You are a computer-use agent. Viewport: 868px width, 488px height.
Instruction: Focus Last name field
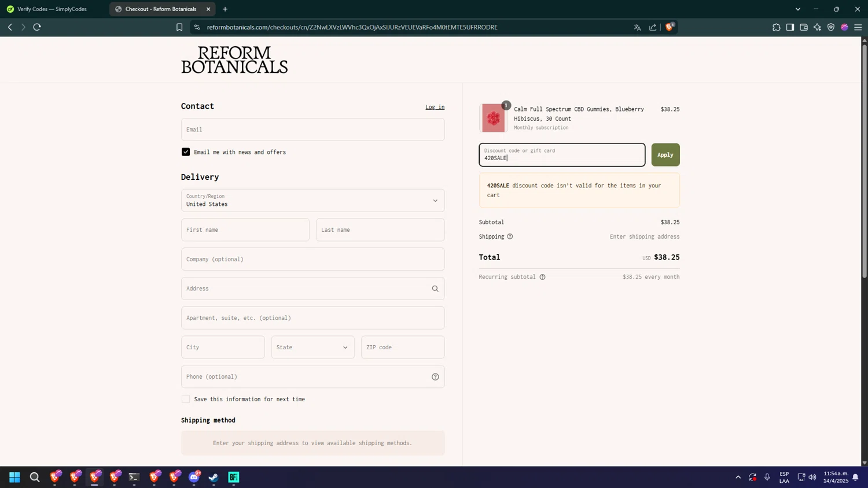click(x=380, y=230)
